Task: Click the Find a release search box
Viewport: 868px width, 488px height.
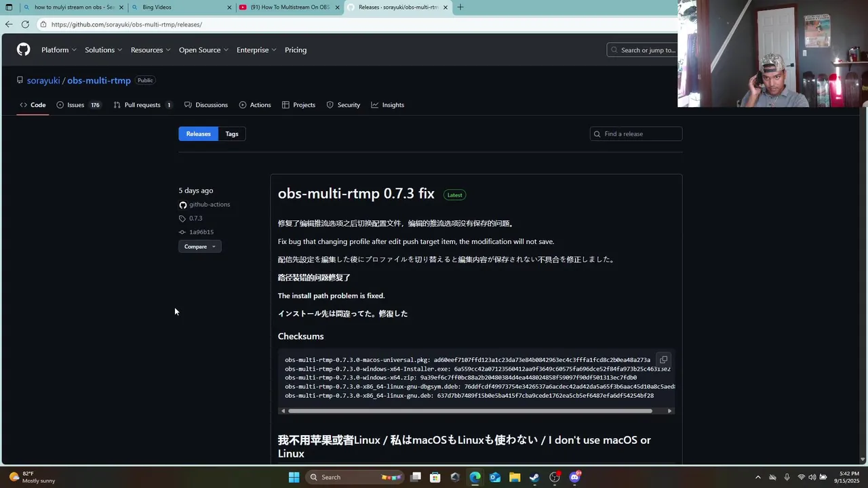Action: coord(636,134)
